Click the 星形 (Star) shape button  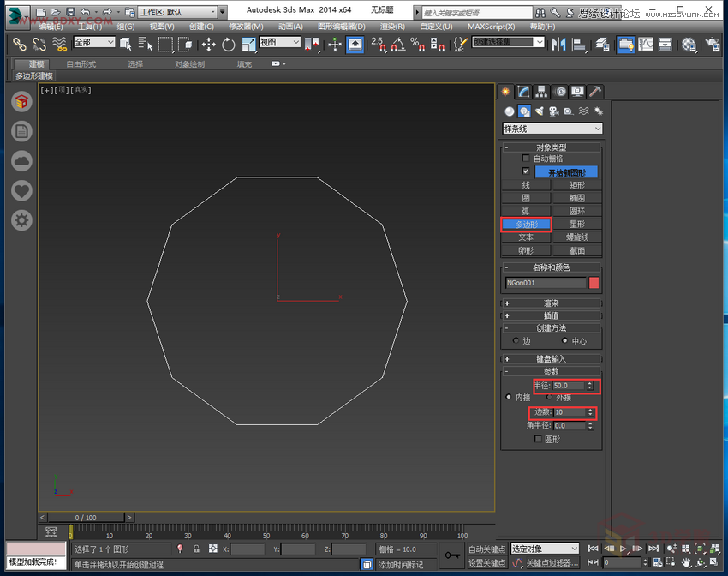[576, 224]
